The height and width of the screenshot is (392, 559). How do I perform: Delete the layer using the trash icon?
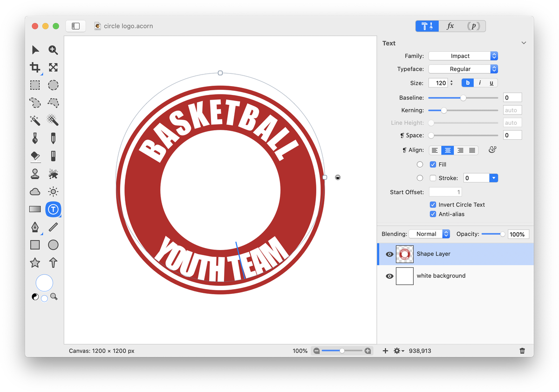point(523,351)
